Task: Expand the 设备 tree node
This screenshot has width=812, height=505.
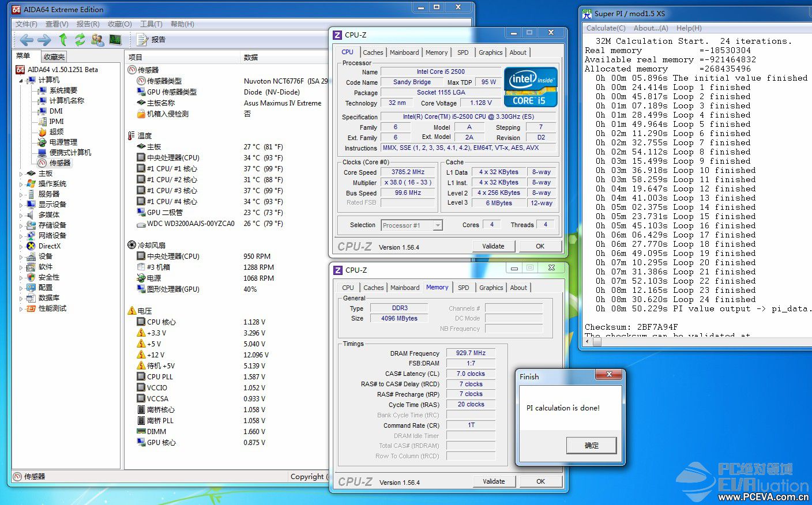Action: (21, 257)
